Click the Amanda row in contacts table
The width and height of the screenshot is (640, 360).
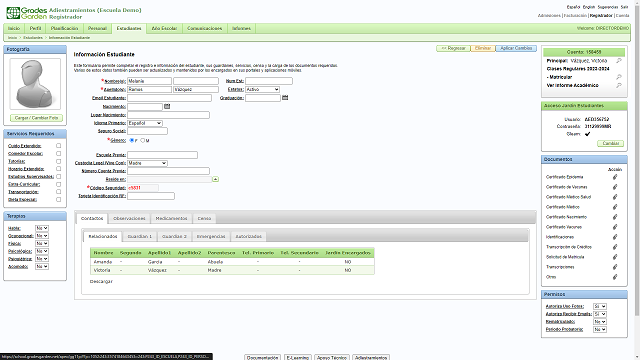pos(232,262)
